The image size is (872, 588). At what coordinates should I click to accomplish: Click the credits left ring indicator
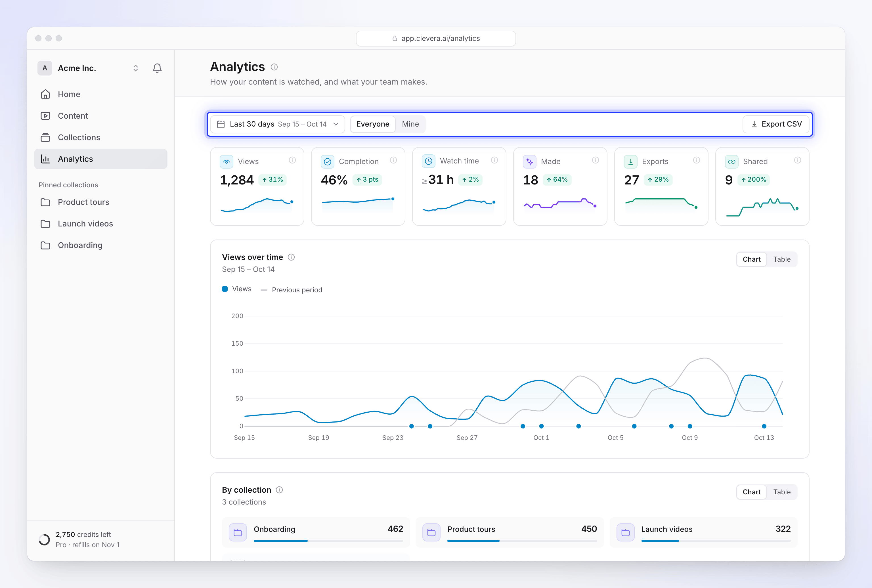[x=44, y=540]
